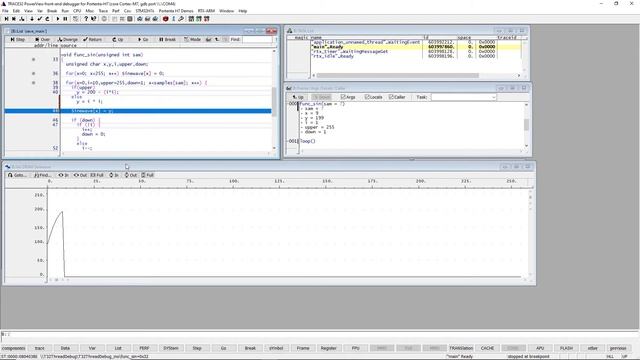Click the Diverge step icon in main toolbar
This screenshot has height=360, width=640.
[x=22, y=19]
